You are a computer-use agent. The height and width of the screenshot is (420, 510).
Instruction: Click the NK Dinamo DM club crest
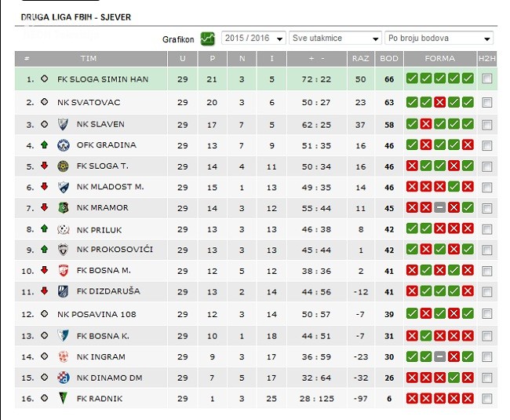coord(64,378)
